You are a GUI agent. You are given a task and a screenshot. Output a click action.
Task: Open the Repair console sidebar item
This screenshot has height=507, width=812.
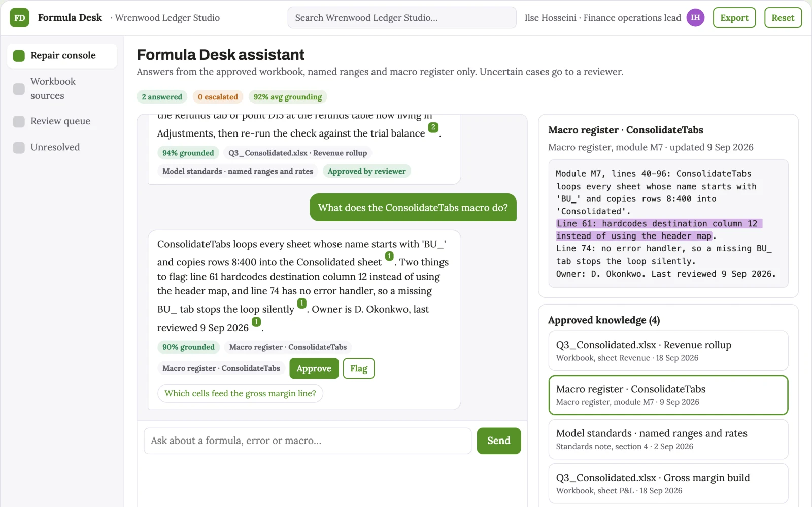click(62, 56)
